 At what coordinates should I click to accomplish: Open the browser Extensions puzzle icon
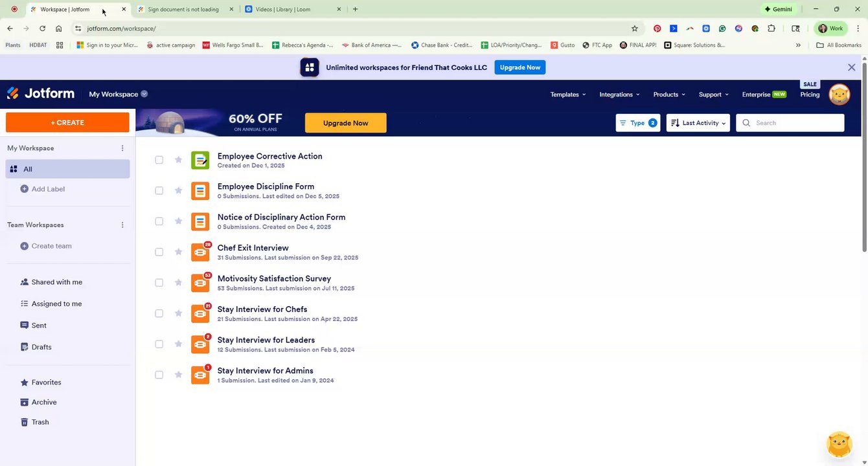[771, 28]
